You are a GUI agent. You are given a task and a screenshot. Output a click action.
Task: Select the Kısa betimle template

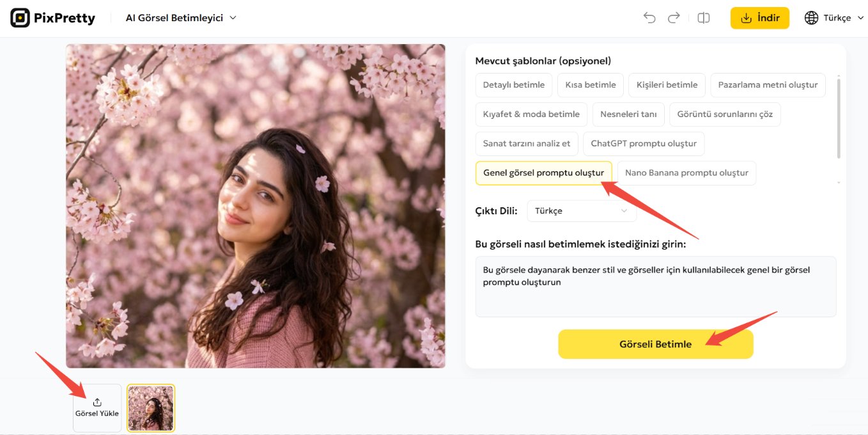[x=590, y=84]
